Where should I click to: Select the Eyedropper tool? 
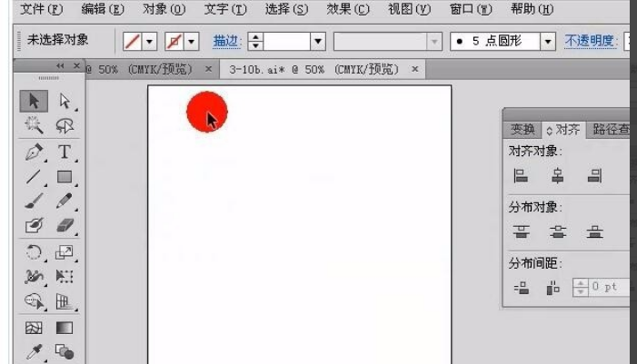click(34, 352)
